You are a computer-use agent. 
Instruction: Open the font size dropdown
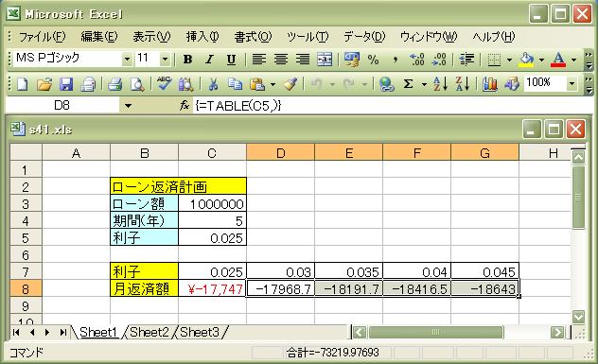(x=165, y=59)
